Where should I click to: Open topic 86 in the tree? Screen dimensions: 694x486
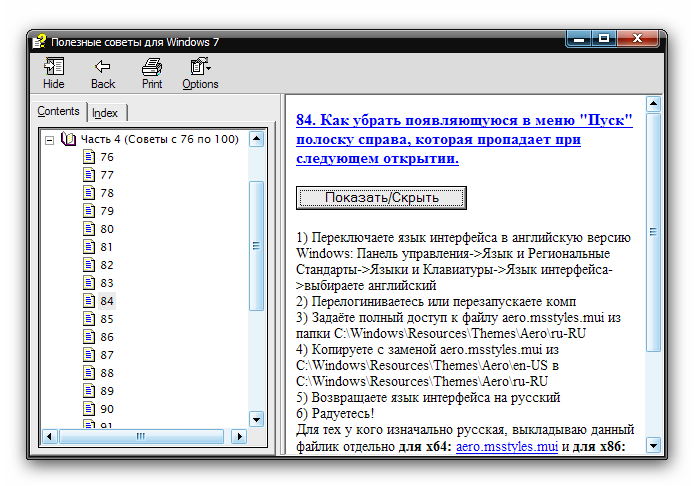107,337
